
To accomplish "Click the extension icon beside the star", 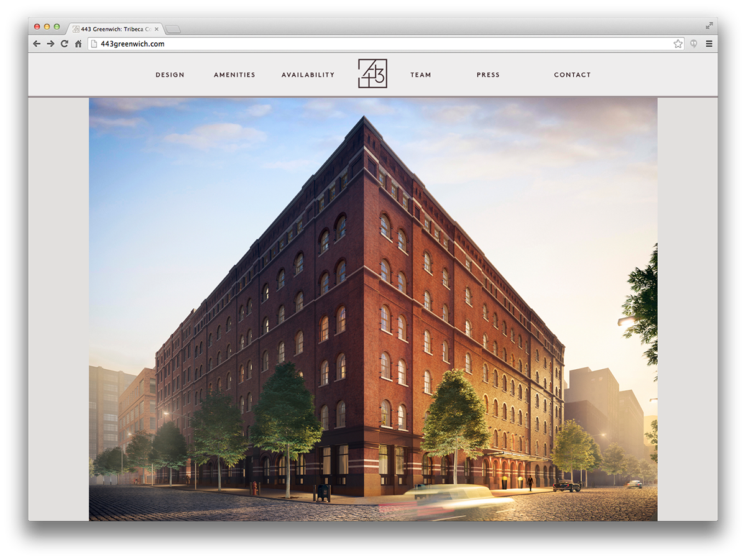I will pyautogui.click(x=693, y=44).
